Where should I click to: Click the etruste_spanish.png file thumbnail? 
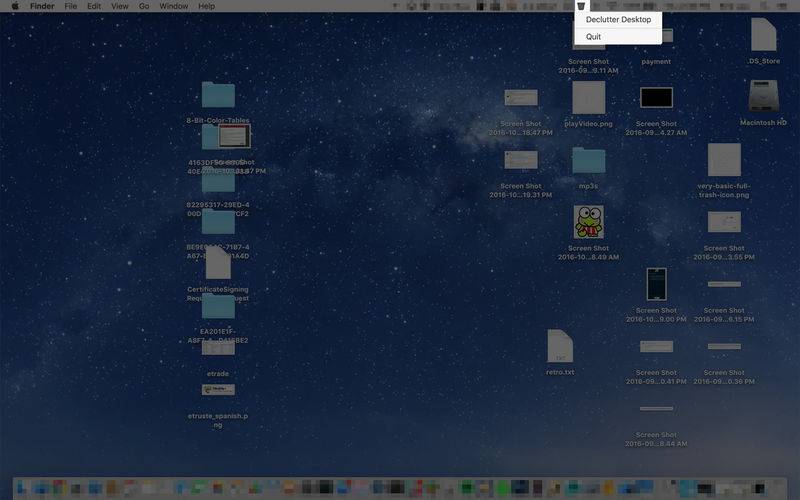pyautogui.click(x=218, y=390)
